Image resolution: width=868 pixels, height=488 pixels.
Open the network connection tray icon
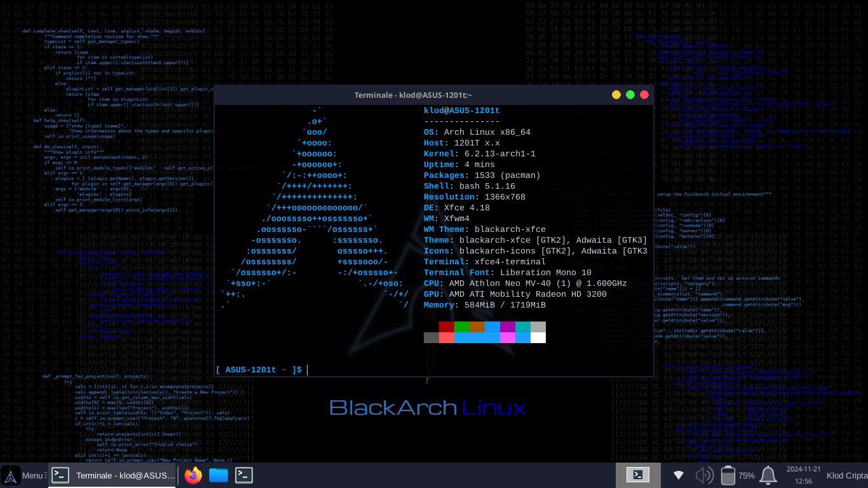click(x=678, y=475)
